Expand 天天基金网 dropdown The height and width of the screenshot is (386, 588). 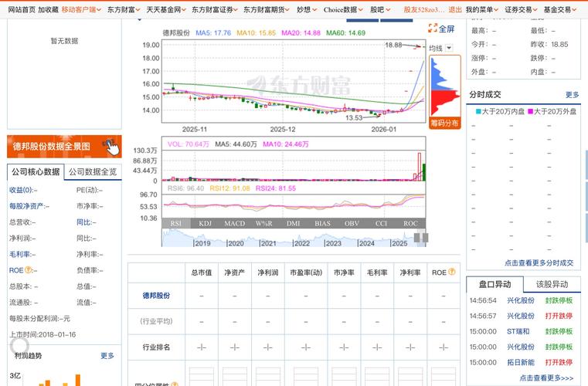(x=166, y=10)
